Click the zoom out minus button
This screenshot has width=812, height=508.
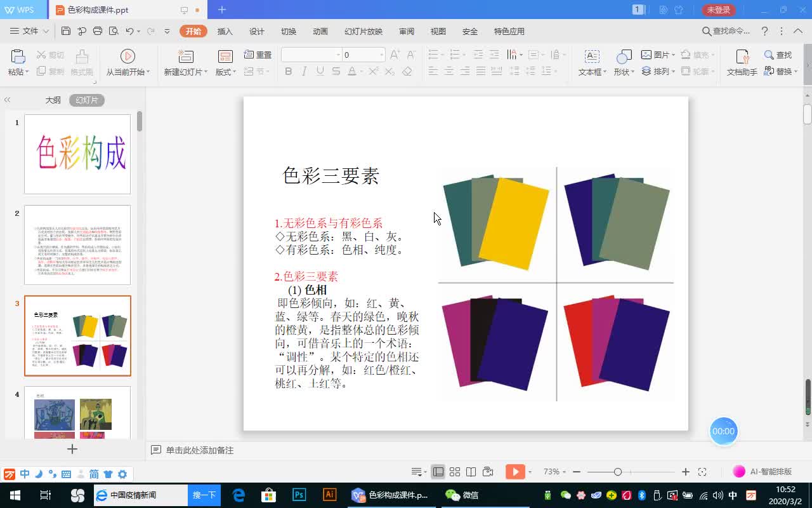pos(576,472)
